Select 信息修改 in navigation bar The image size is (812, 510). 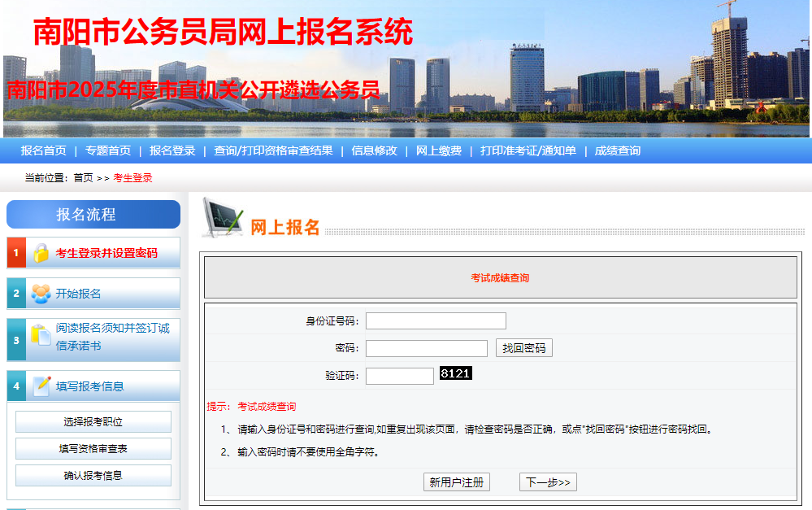pos(374,150)
